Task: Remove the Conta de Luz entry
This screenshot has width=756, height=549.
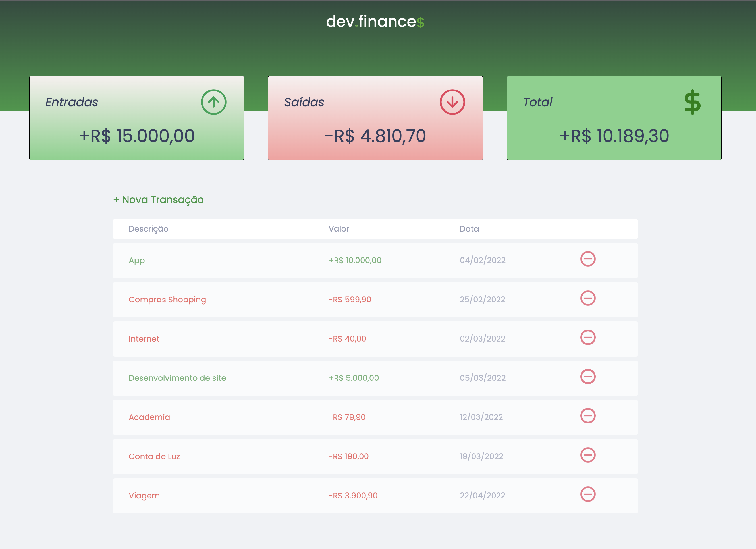Action: tap(588, 455)
